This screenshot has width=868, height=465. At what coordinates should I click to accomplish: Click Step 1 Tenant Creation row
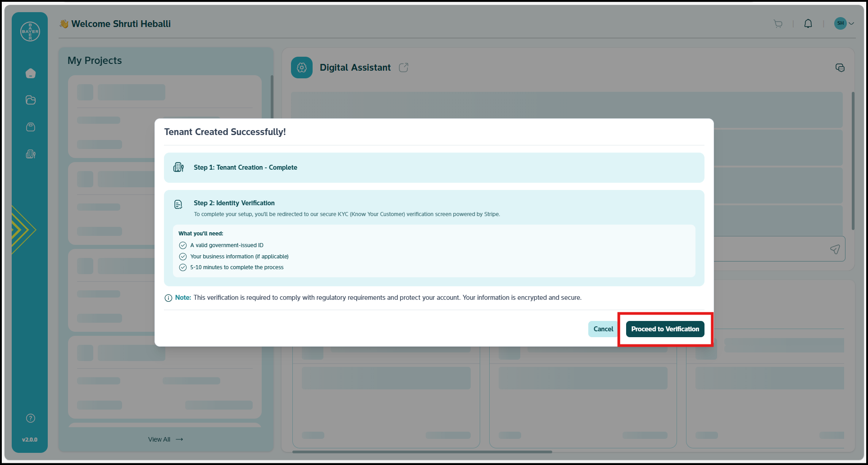pyautogui.click(x=434, y=167)
